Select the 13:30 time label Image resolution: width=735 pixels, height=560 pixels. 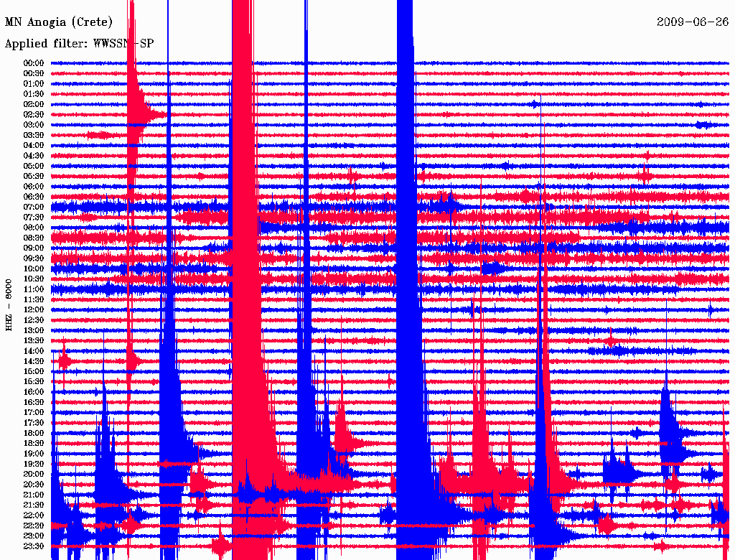click(34, 340)
